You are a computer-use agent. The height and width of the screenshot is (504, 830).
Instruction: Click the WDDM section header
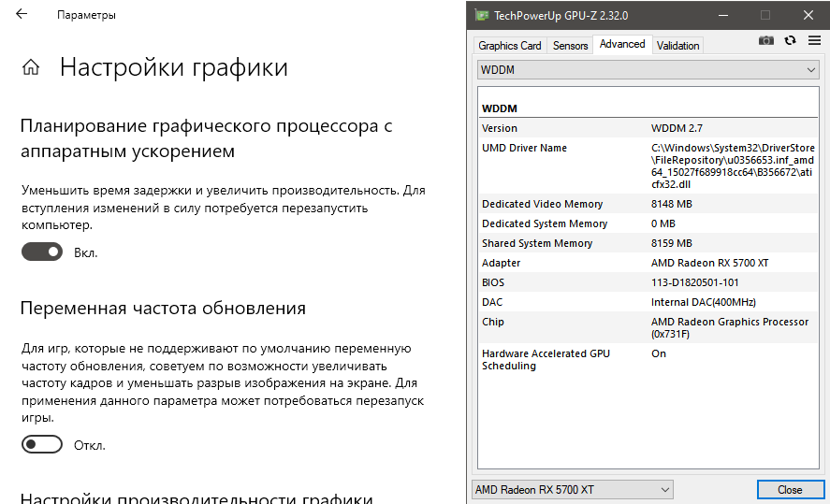pyautogui.click(x=499, y=108)
